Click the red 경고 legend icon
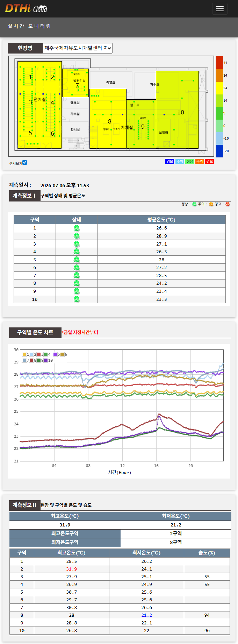 228,204
